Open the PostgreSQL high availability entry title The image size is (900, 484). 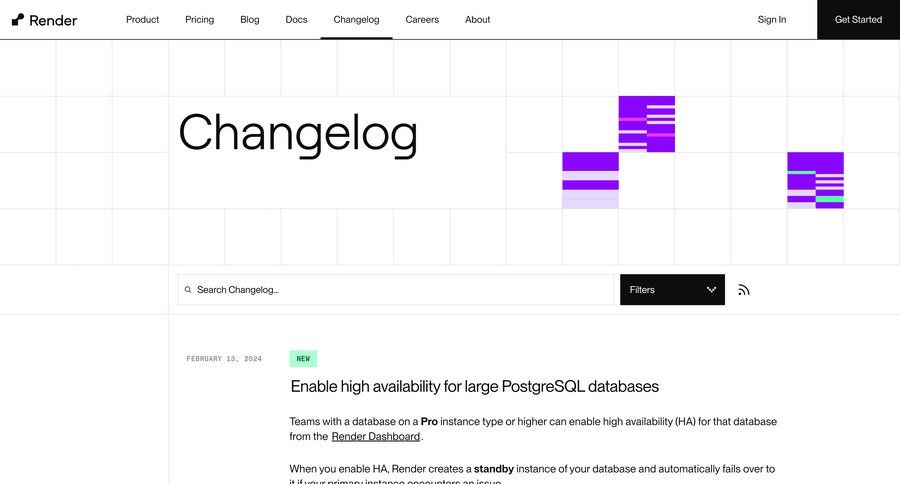click(x=474, y=386)
